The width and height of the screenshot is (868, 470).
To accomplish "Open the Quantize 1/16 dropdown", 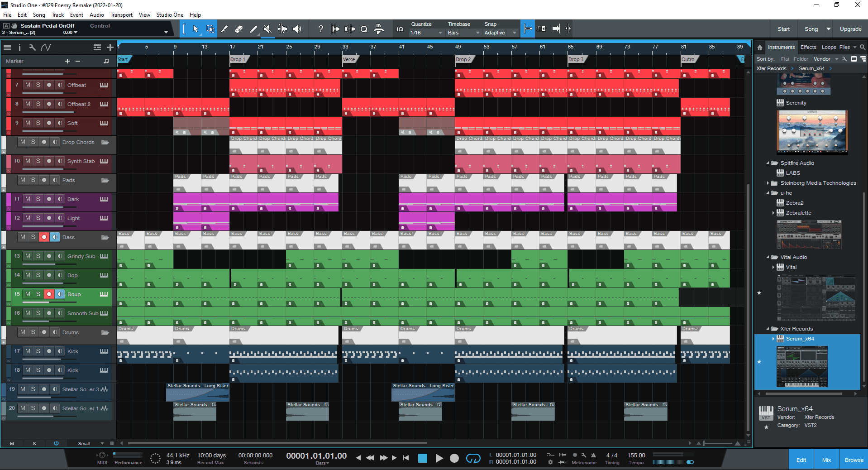I will 426,33.
